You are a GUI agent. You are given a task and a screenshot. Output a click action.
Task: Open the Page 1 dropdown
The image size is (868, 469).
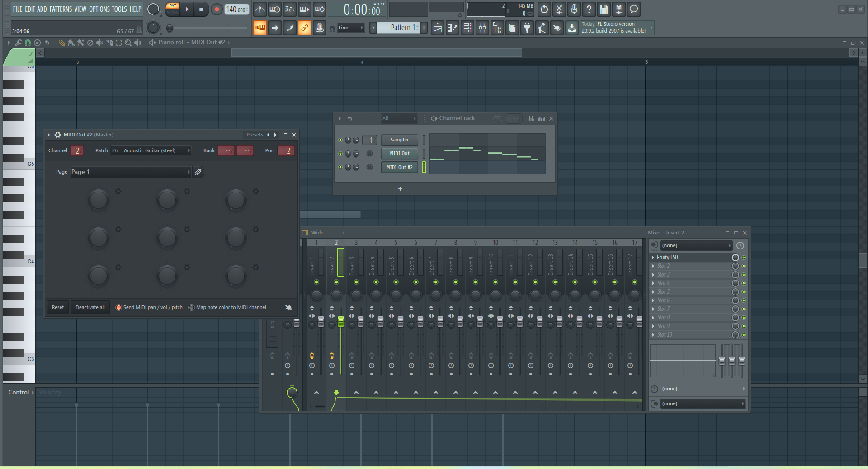130,172
